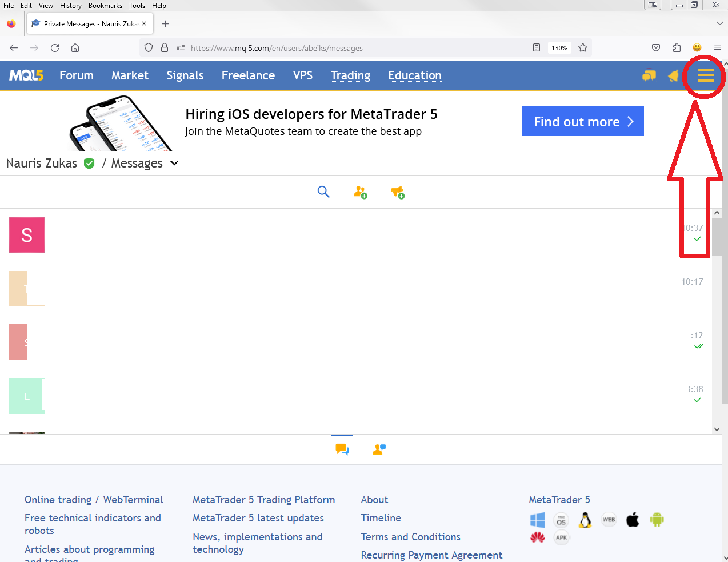Open MetaTrader 5 Trading Platform link
Image resolution: width=728 pixels, height=562 pixels.
(264, 500)
